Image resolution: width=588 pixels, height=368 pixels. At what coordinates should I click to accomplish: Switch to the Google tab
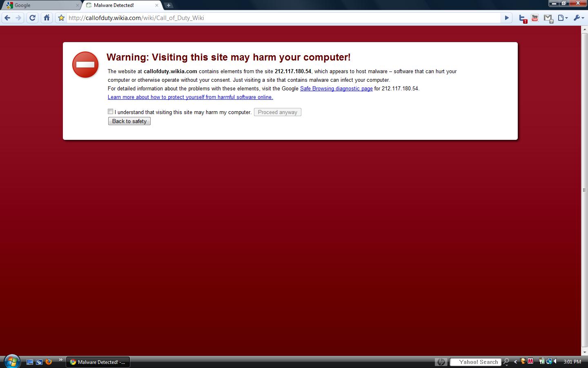41,5
